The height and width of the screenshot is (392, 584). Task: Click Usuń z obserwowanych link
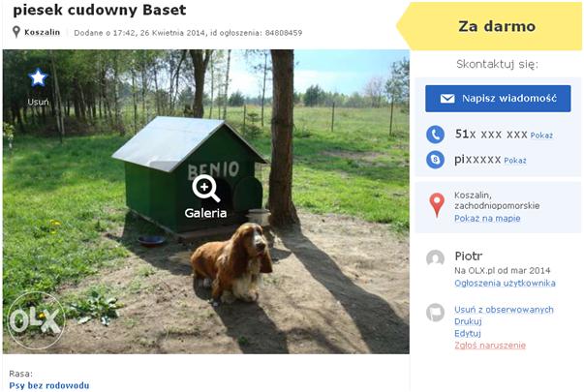click(504, 310)
